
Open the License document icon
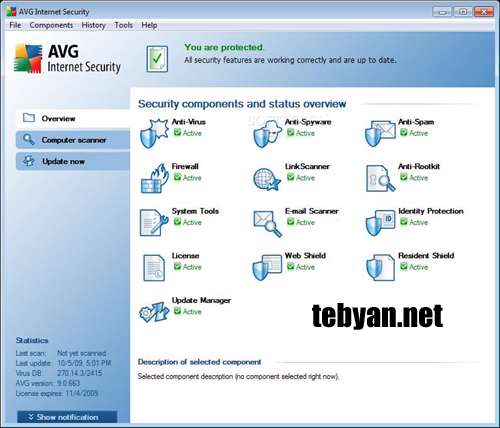pos(154,267)
